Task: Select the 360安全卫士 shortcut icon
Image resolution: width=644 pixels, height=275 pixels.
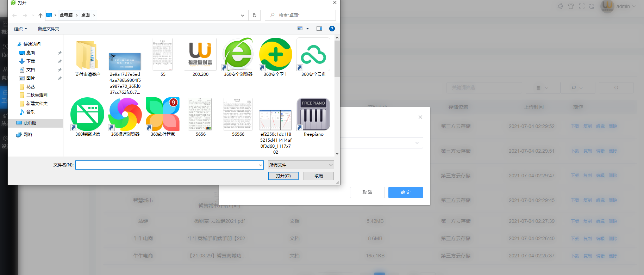Action: pyautogui.click(x=276, y=54)
